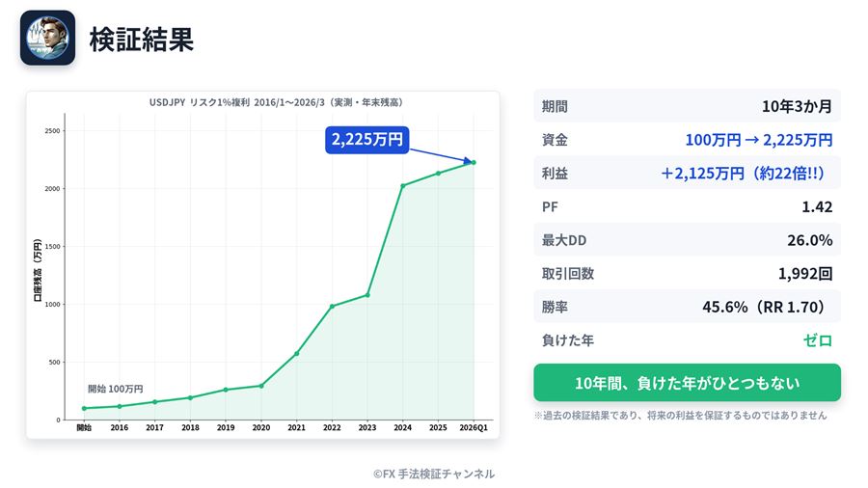Click the y-axis tick label 2000

coord(53,189)
